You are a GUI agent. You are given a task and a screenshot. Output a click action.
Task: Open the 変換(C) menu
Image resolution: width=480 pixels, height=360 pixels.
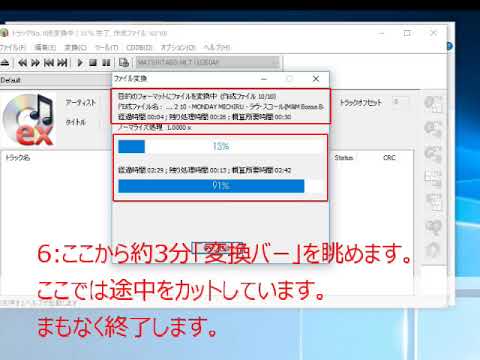[75, 47]
